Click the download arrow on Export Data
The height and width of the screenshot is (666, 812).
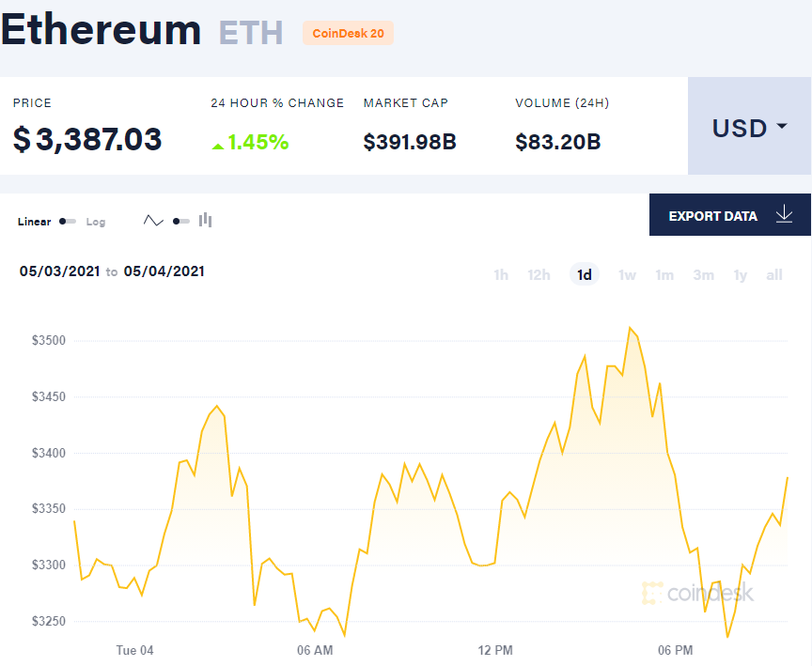[784, 215]
